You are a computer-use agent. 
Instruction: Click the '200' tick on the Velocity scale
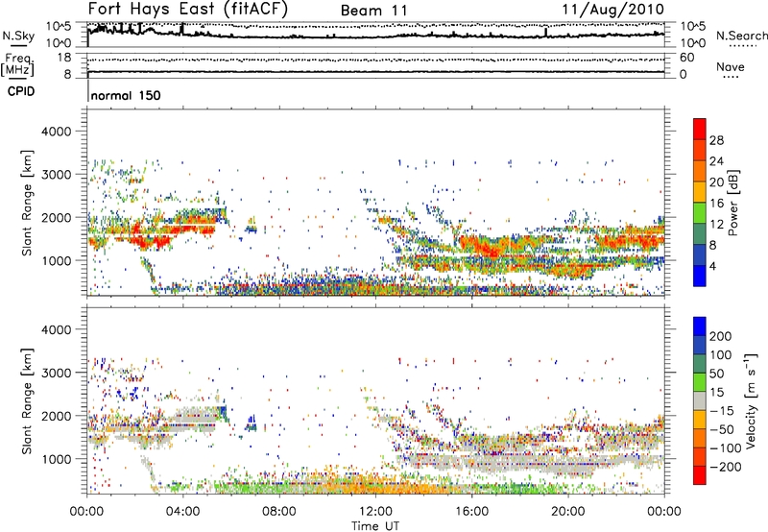click(721, 336)
